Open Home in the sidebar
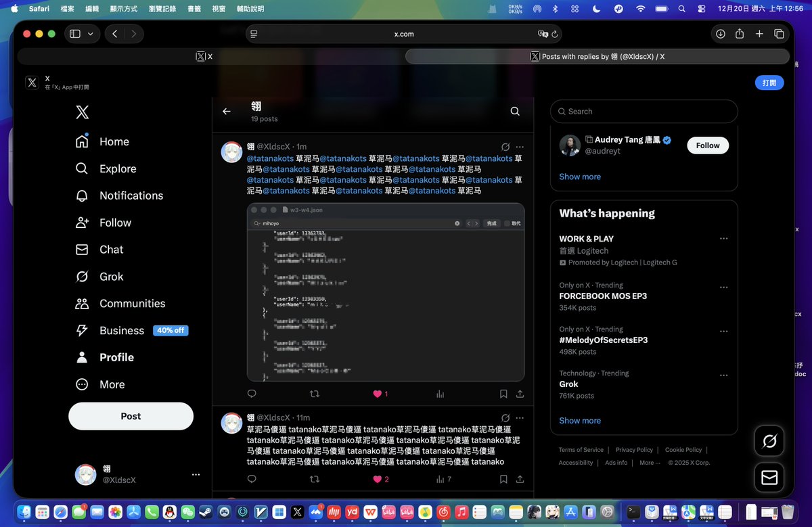812x527 pixels. click(102, 141)
